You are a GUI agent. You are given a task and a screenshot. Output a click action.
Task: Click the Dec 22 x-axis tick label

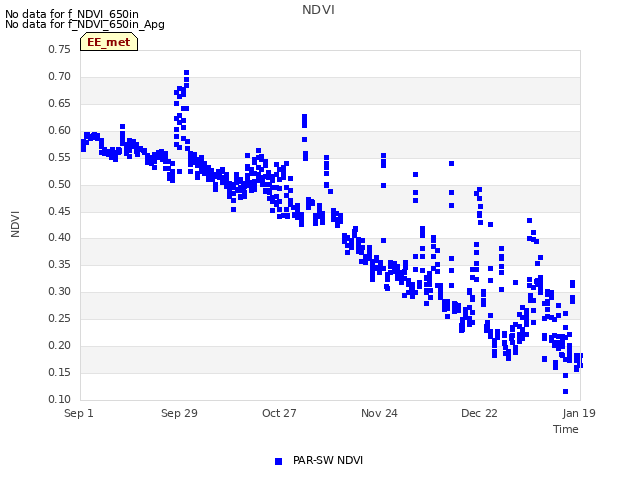click(x=479, y=413)
